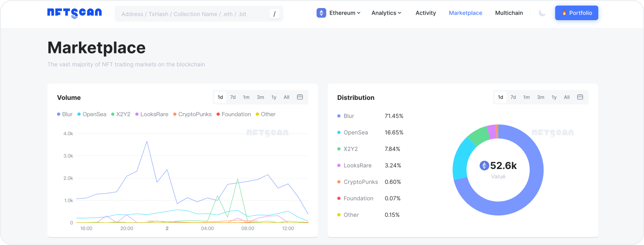Click Ethereum icon in donut chart center

click(484, 166)
